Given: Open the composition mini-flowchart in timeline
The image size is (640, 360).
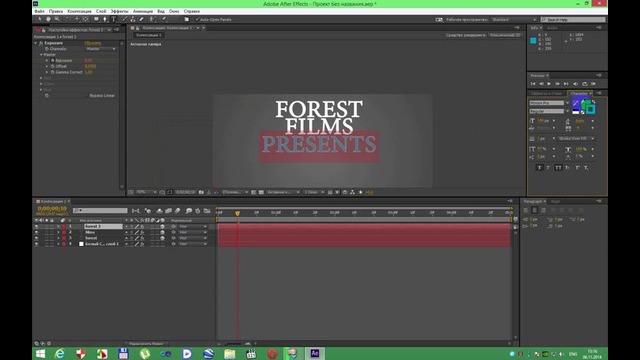Looking at the screenshot, I should point(136,211).
